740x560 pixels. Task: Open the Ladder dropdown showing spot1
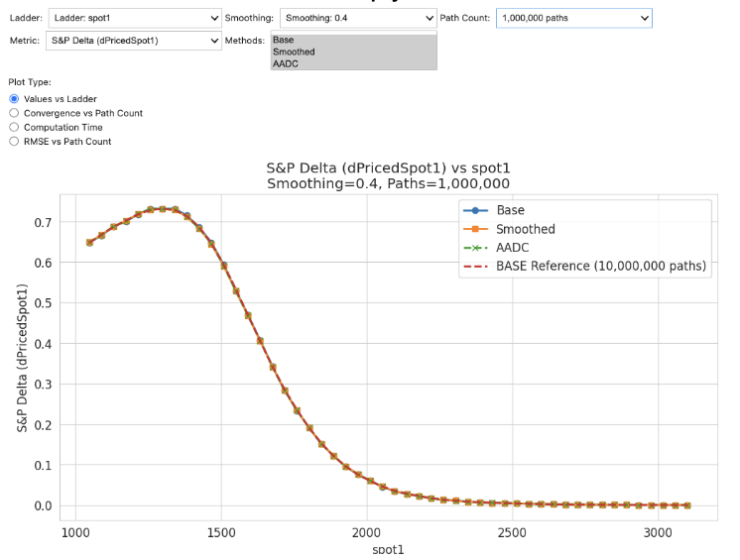tap(134, 18)
